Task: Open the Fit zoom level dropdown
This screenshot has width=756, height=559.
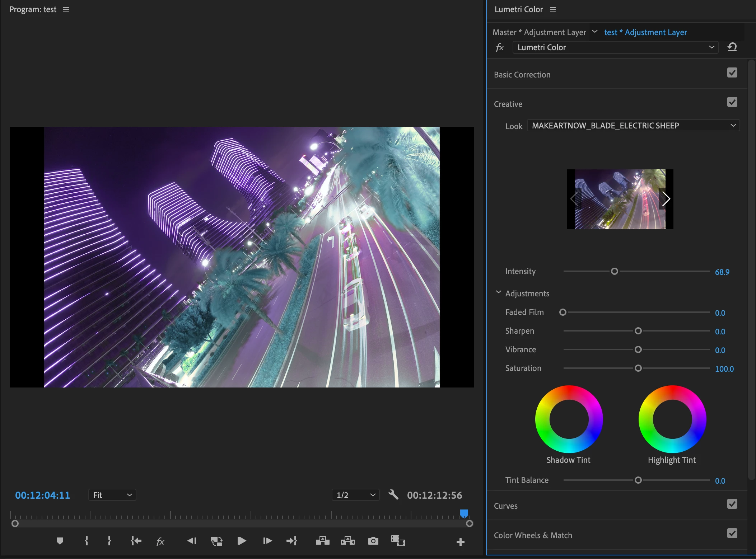Action: [x=112, y=495]
